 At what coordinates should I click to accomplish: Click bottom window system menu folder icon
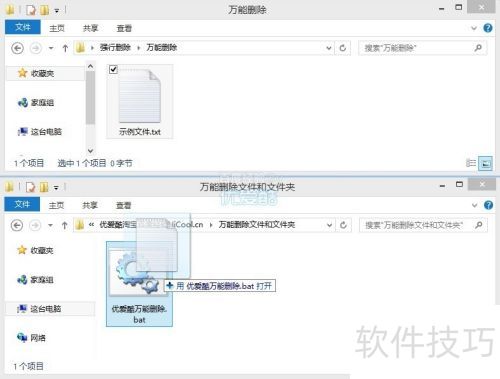(9, 187)
